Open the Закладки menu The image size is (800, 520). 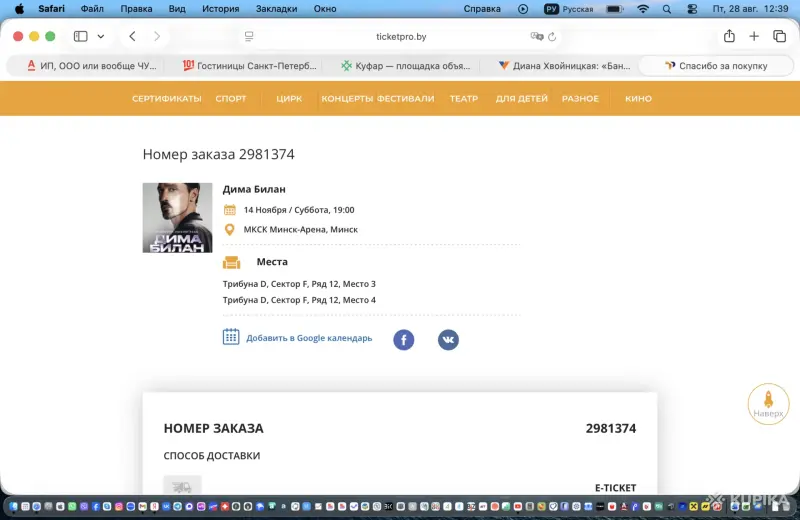[x=276, y=9]
